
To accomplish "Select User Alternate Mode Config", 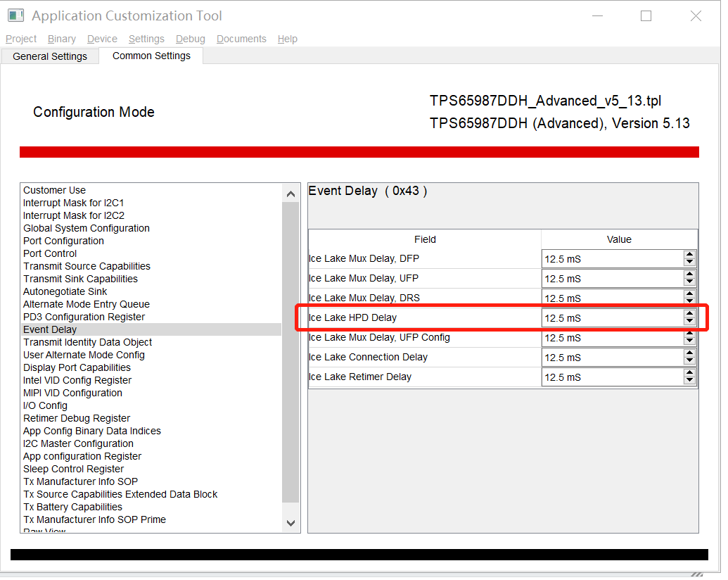I will pyautogui.click(x=84, y=355).
